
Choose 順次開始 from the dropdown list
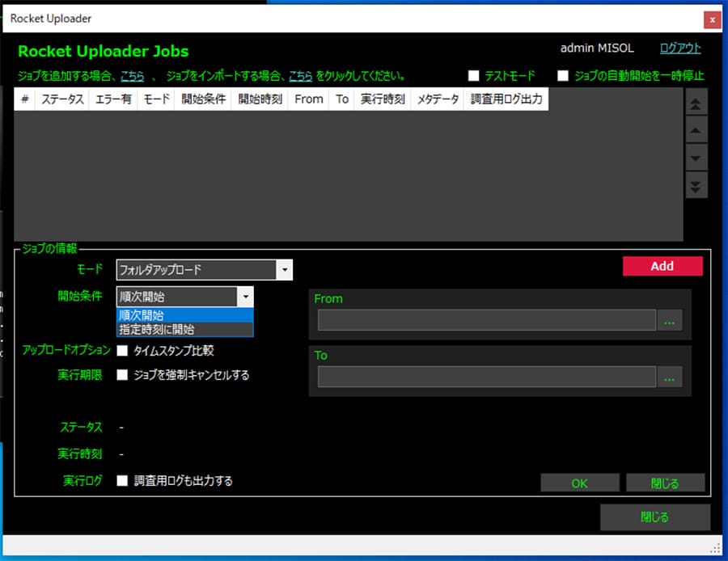pyautogui.click(x=184, y=315)
